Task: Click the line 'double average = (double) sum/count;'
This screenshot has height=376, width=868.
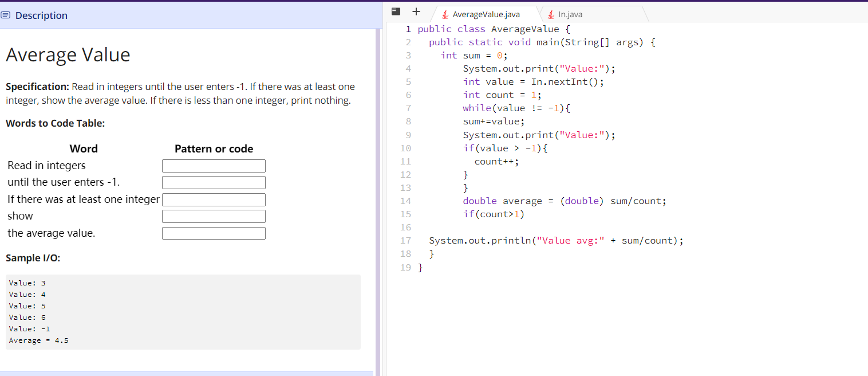Action: coord(565,201)
